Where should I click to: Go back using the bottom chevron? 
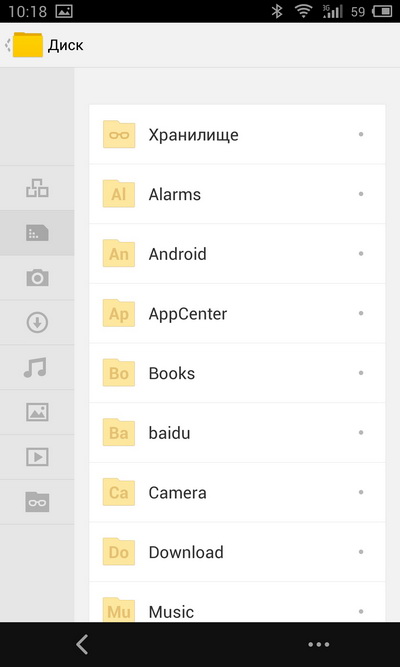[x=82, y=644]
